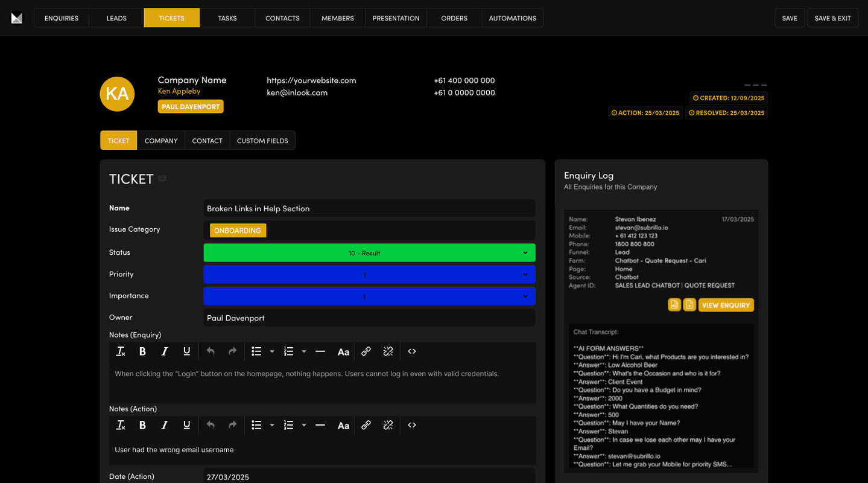Expand the Importance dropdown
868x483 pixels.
point(369,296)
